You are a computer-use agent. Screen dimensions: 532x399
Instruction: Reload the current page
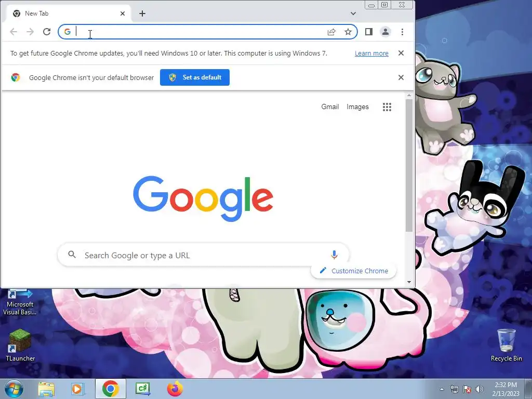click(x=47, y=32)
